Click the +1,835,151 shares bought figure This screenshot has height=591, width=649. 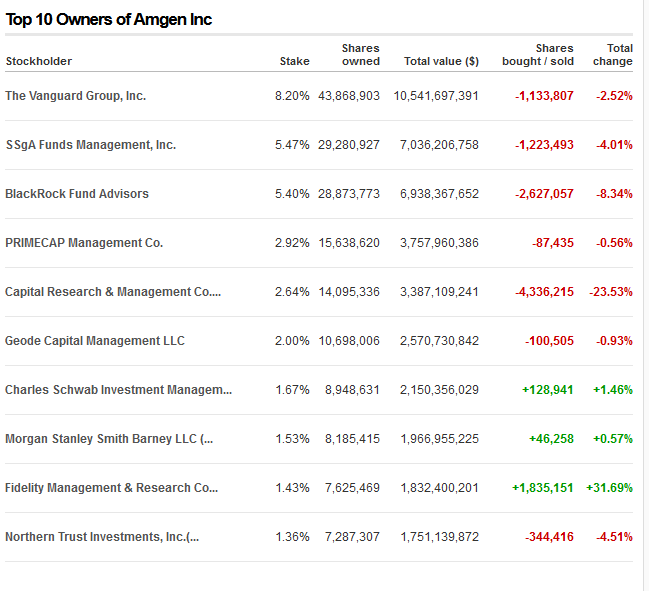coord(543,488)
